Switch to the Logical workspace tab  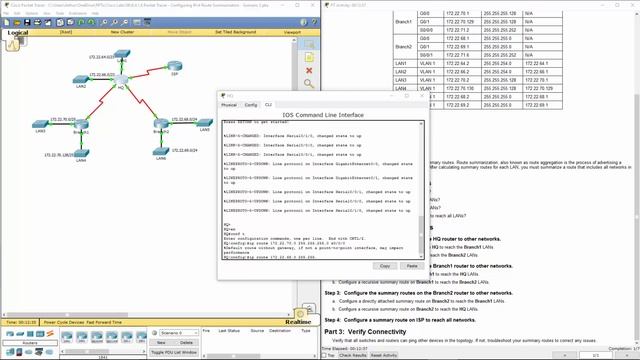click(x=18, y=33)
